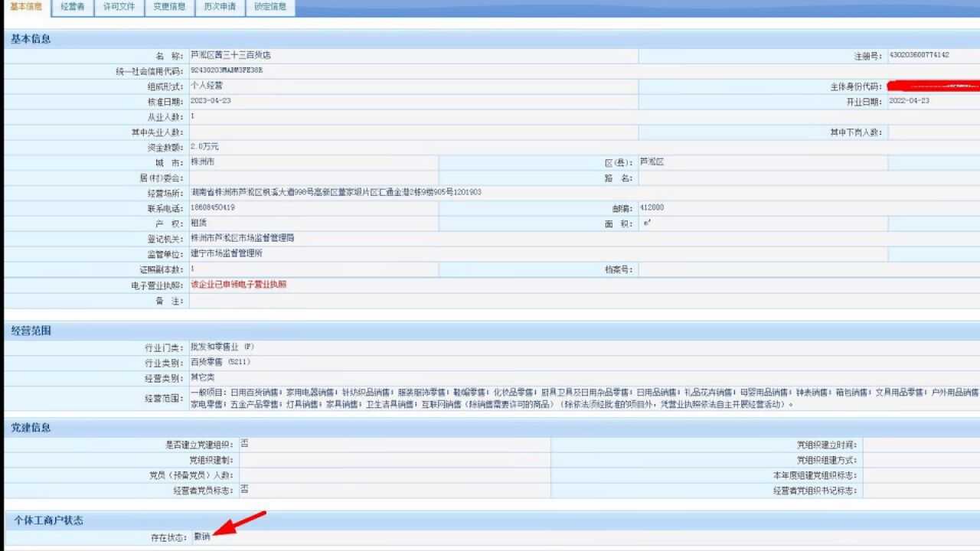980x551 pixels.
Task: Click the city value 株洲市
Action: [202, 162]
